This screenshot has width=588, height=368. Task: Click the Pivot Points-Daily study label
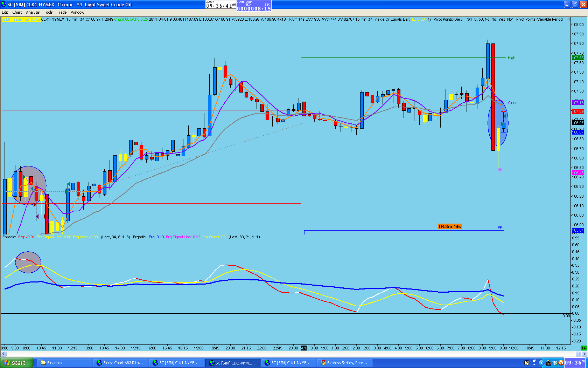click(x=448, y=20)
